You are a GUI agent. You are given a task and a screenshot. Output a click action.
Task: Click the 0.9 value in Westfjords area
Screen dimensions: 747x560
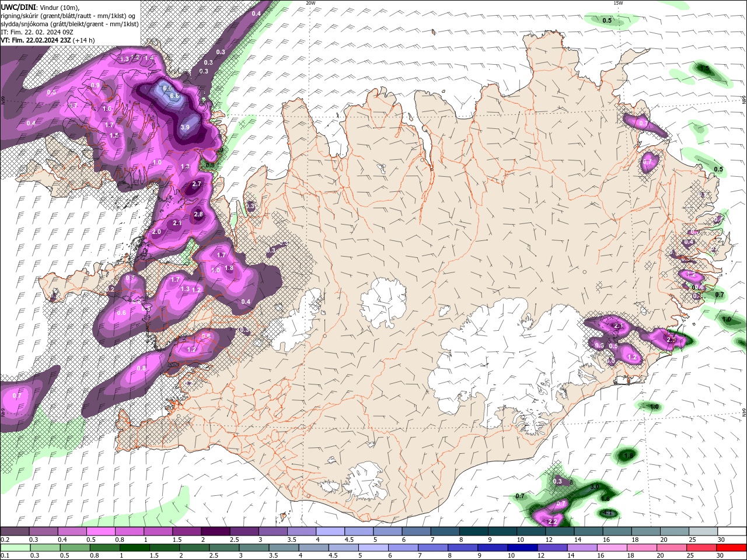tap(95, 85)
